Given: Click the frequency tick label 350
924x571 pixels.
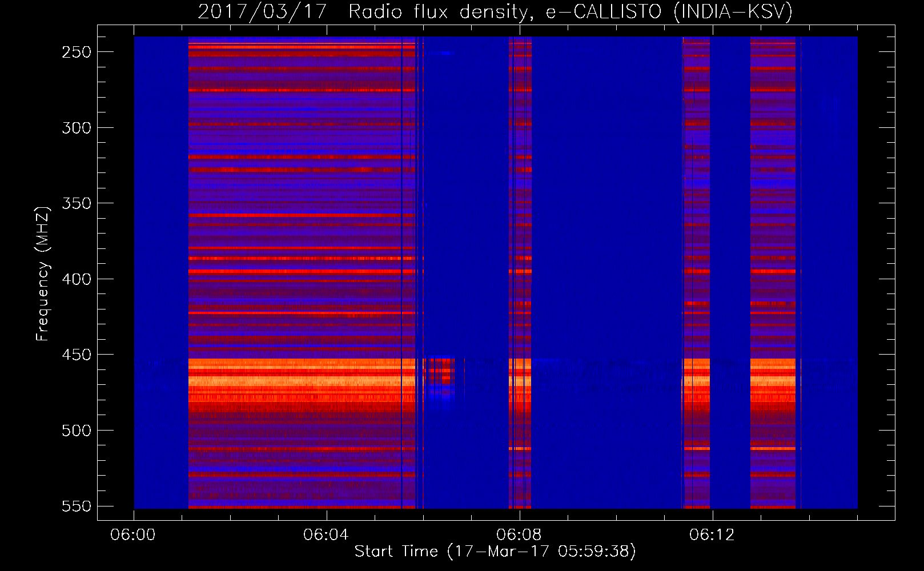Looking at the screenshot, I should 77,204.
